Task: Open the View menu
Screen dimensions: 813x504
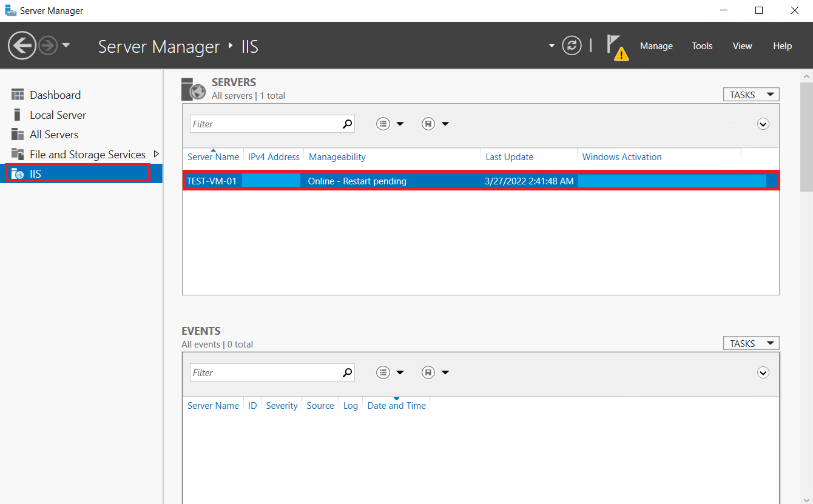Action: pos(742,46)
